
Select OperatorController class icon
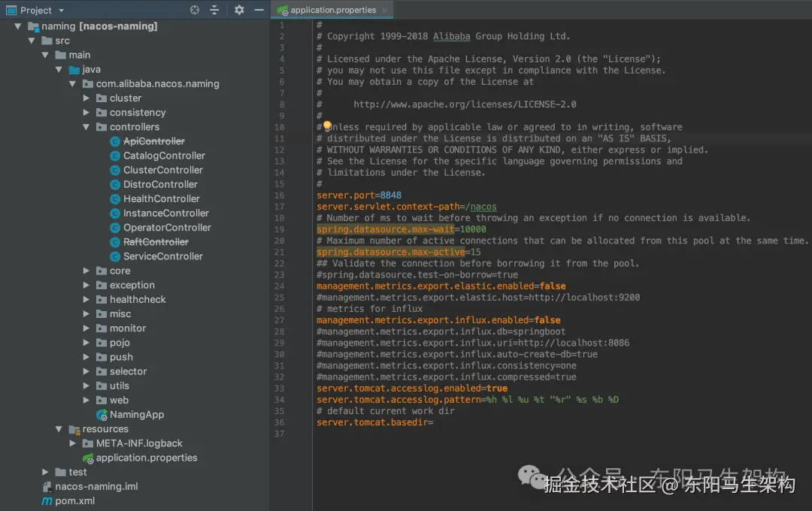[x=115, y=228]
